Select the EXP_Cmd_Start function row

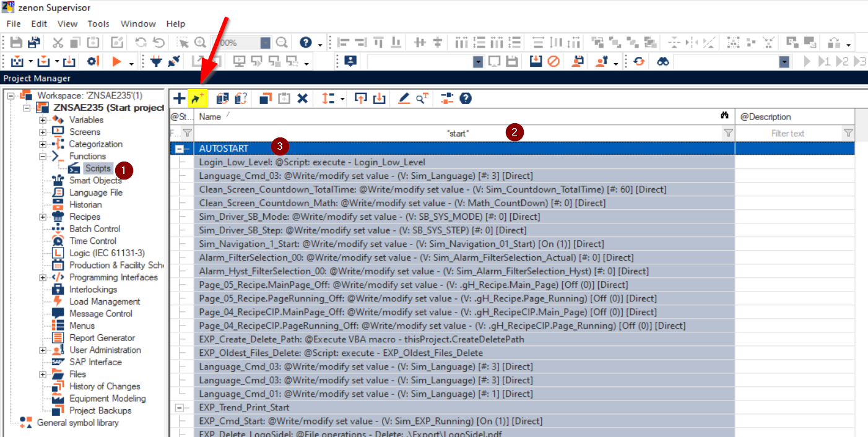click(464, 421)
